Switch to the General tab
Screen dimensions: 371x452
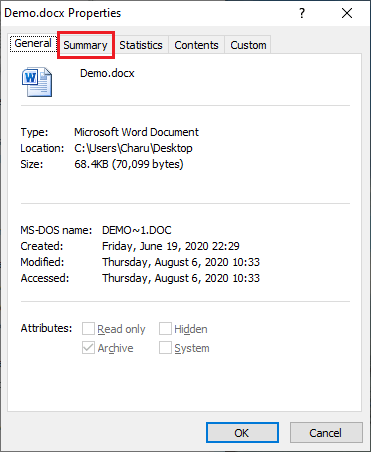click(x=33, y=43)
